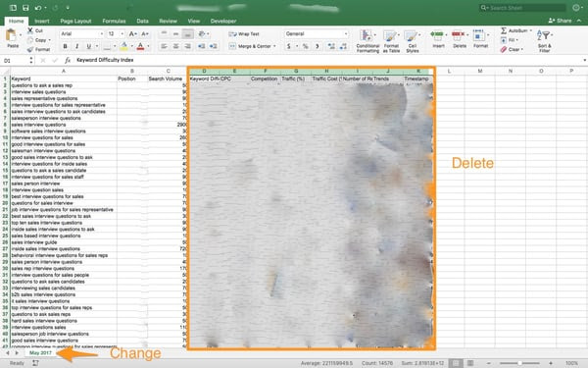The image size is (588, 368).
Task: Switch to Page Layout view in status bar
Action: coord(469,363)
